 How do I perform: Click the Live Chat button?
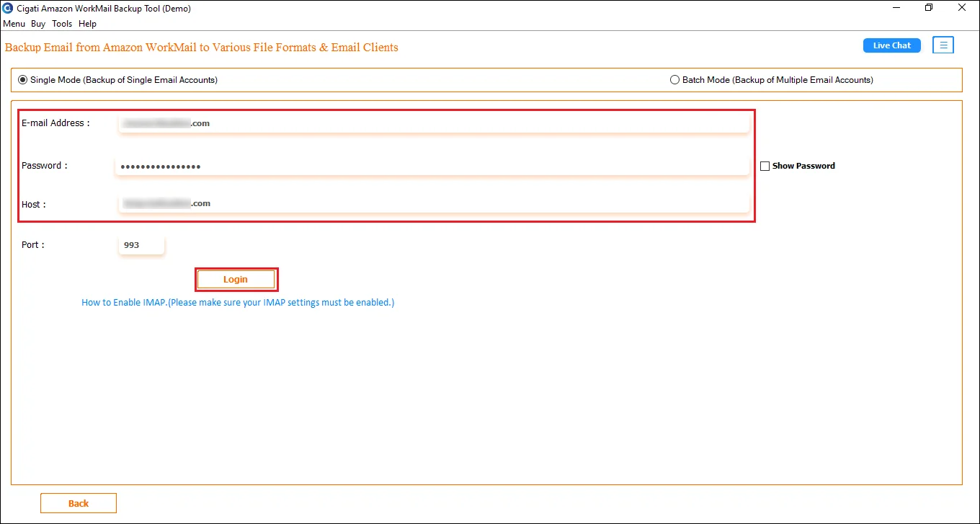tap(892, 45)
